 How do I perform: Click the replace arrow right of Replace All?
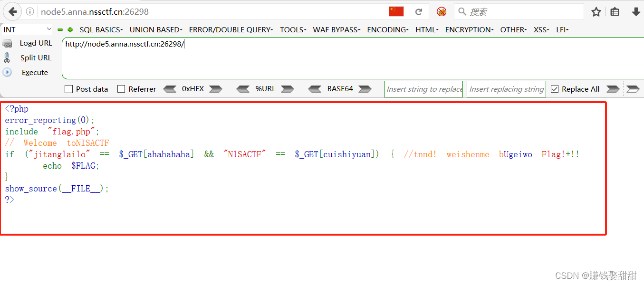tap(613, 89)
